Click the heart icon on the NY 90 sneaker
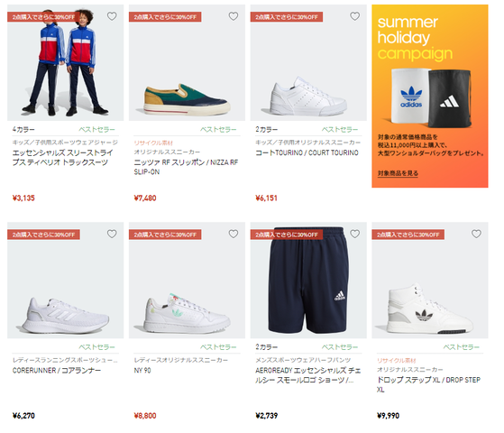The width and height of the screenshot is (504, 433). [x=234, y=234]
